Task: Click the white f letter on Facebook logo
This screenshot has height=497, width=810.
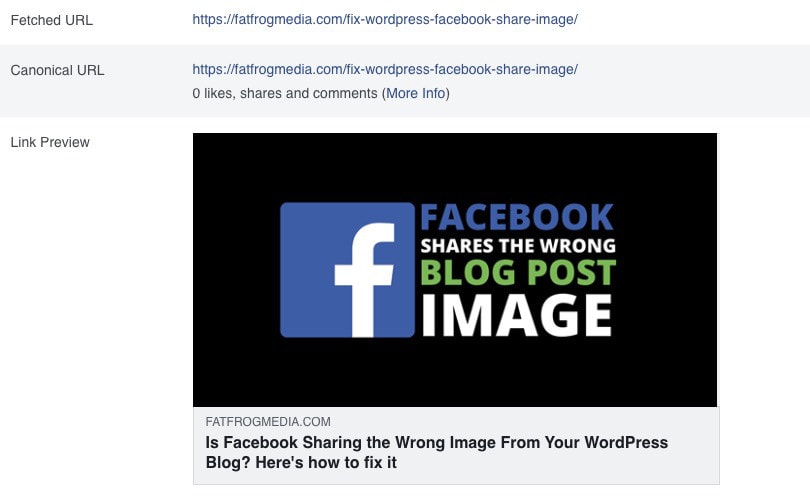Action: coord(364,280)
